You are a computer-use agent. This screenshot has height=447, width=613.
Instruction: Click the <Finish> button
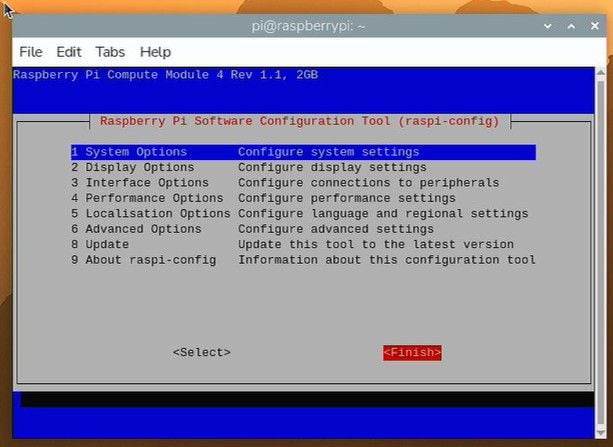[412, 353]
